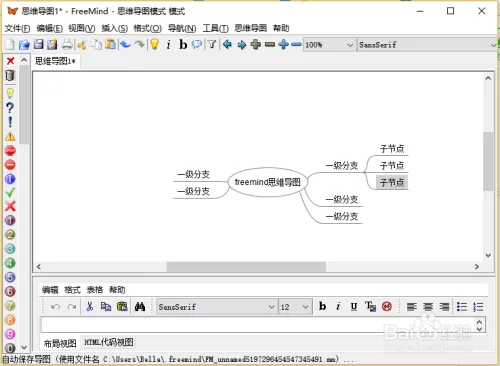Align note text center

(428, 307)
